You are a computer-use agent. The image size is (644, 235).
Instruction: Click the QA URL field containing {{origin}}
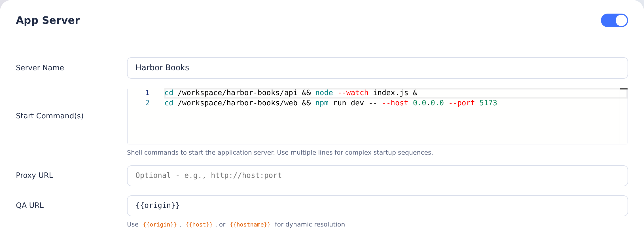377,206
